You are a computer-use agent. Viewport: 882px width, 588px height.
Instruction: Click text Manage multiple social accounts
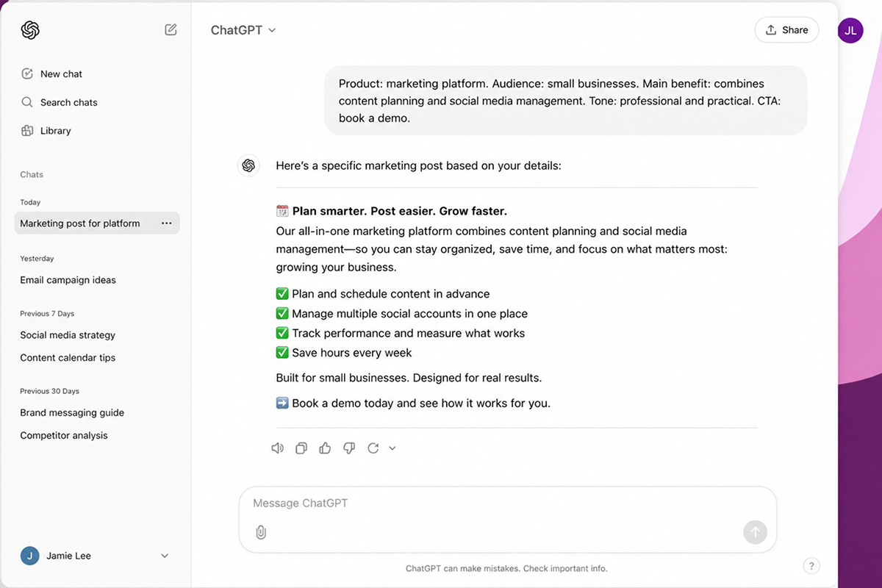[410, 314]
